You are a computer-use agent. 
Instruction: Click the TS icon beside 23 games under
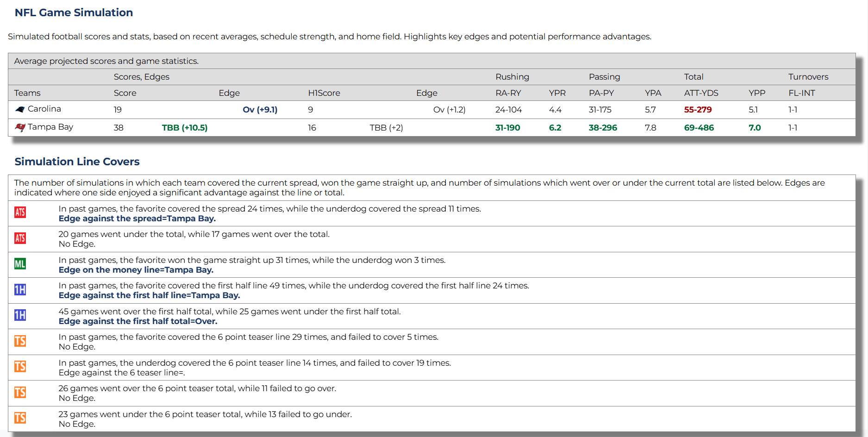pos(20,418)
